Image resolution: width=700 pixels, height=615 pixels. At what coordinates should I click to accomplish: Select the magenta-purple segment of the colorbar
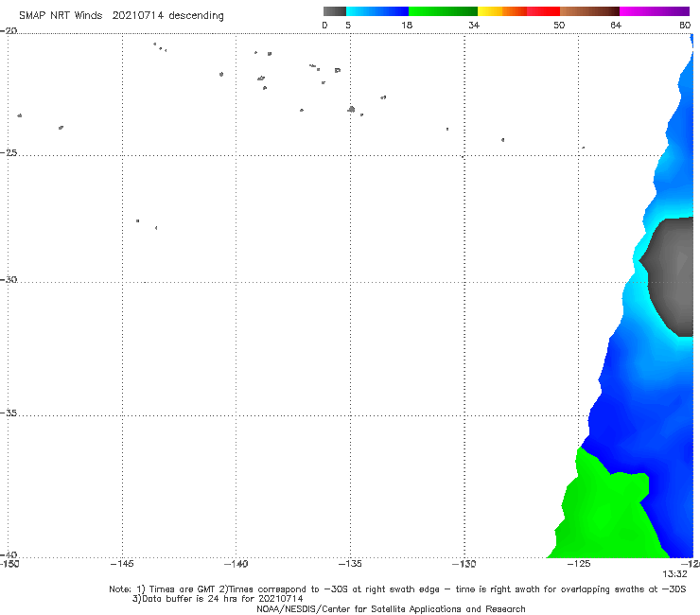[x=655, y=11]
